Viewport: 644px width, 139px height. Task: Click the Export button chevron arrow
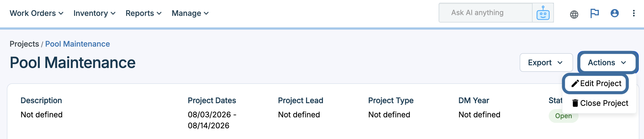pyautogui.click(x=560, y=63)
